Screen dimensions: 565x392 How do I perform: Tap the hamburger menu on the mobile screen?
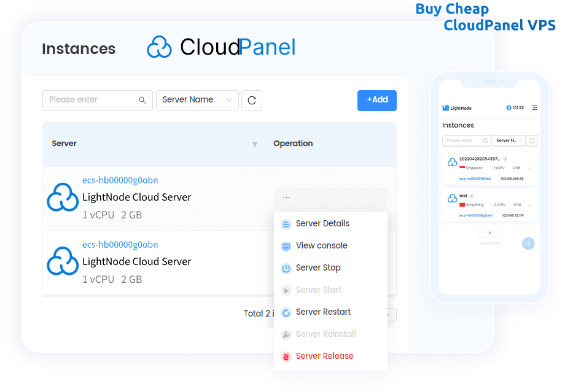pos(534,108)
